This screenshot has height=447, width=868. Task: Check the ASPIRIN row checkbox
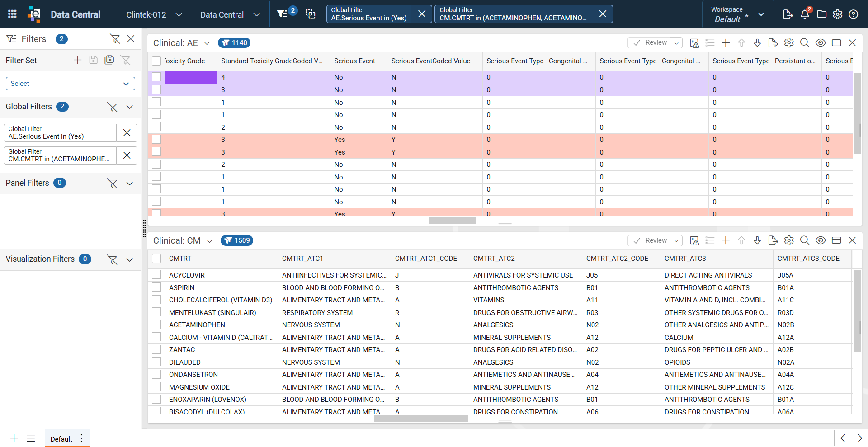point(156,287)
